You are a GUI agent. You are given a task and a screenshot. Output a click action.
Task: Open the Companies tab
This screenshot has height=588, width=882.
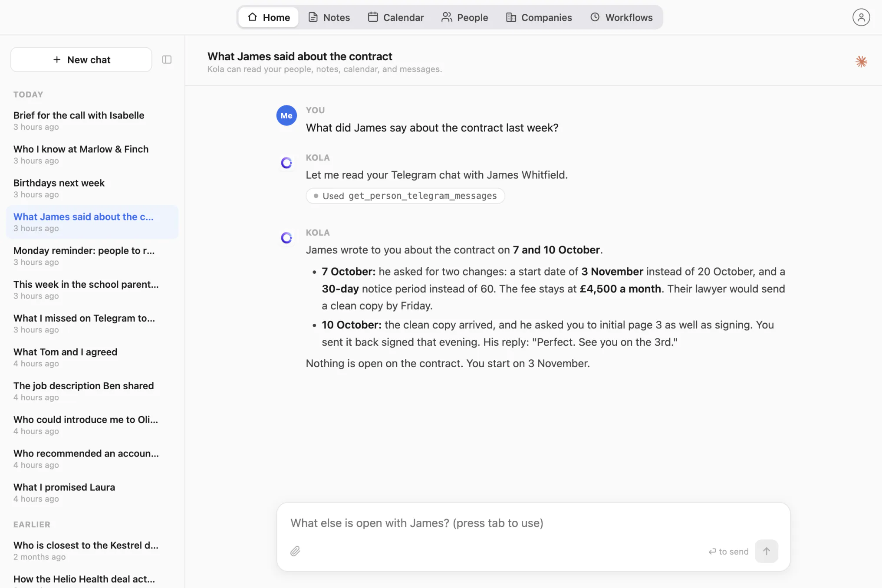pos(539,17)
